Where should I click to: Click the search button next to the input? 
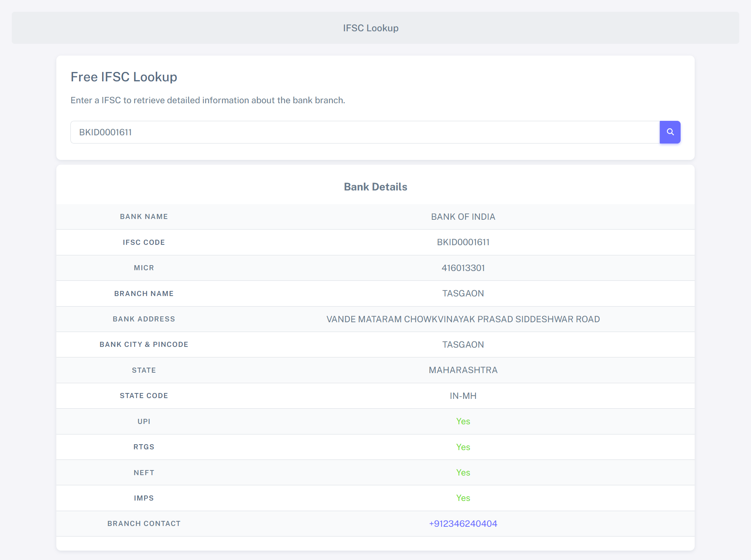(x=670, y=132)
